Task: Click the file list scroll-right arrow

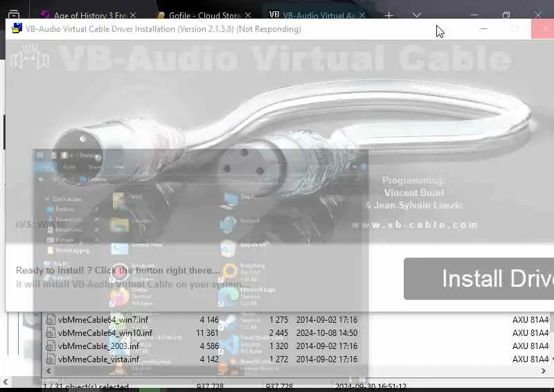Action: (544, 371)
